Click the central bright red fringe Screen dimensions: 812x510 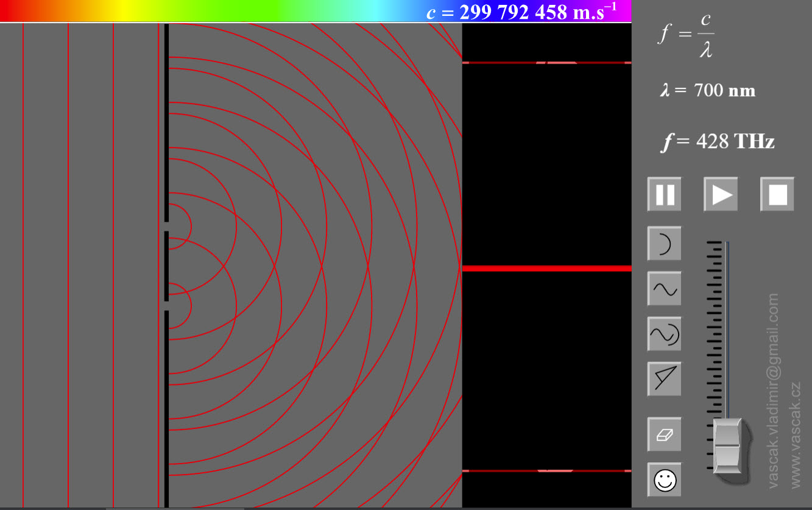pos(546,268)
